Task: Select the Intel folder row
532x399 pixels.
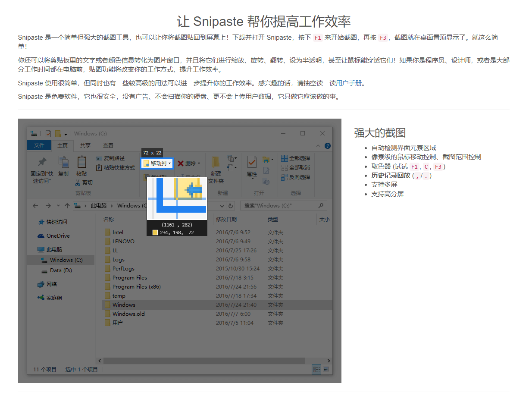Action: pyautogui.click(x=217, y=232)
